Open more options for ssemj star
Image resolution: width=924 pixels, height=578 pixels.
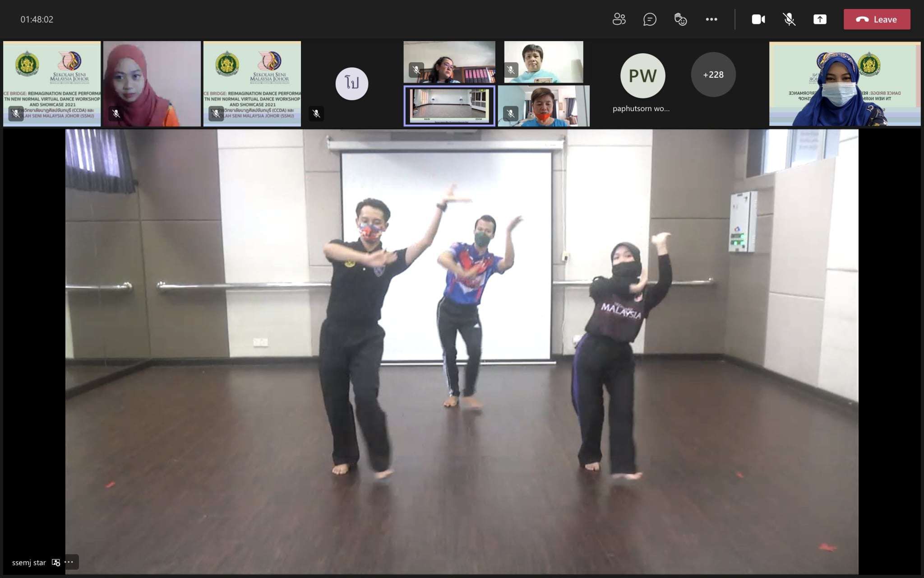point(69,562)
